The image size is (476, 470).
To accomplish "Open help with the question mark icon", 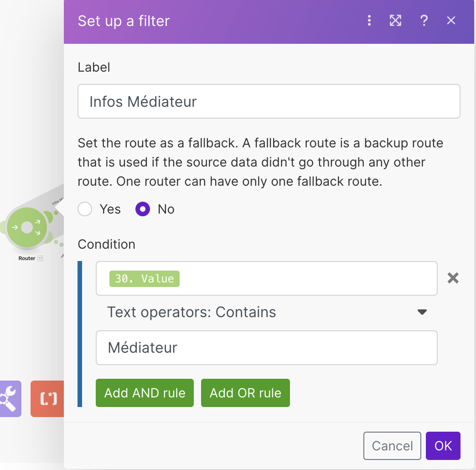I will (x=424, y=21).
